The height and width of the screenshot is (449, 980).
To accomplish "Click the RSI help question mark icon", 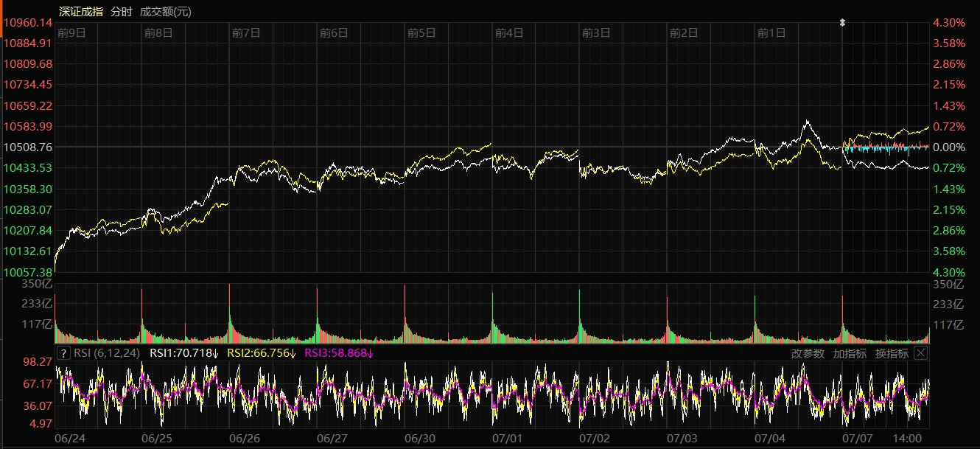I will (63, 353).
